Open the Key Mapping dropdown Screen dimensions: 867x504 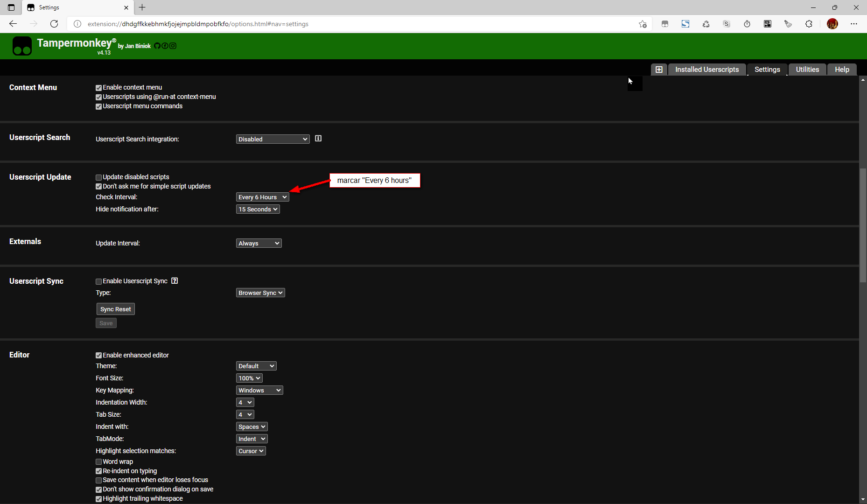pos(259,390)
